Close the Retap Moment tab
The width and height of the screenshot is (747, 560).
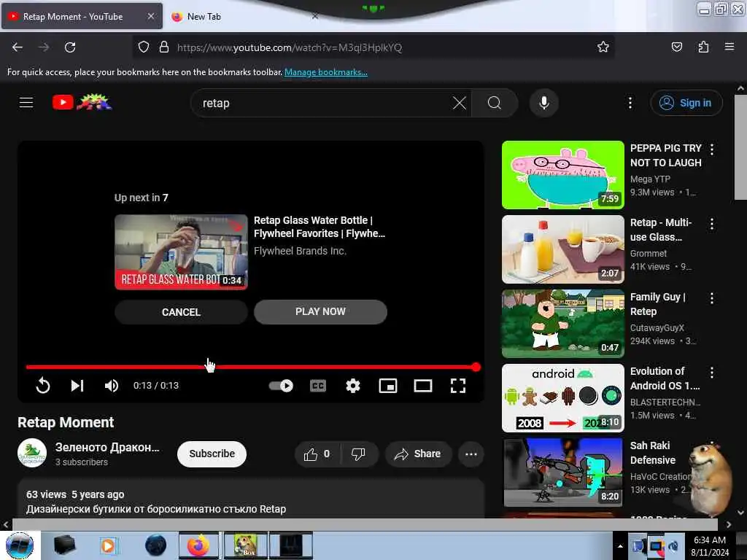(x=150, y=16)
